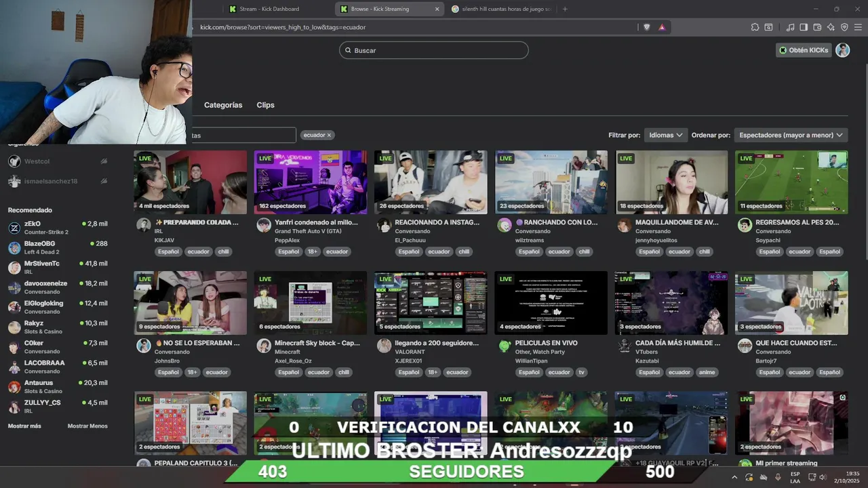
Task: Open the Leo AI sparkle icon
Action: (831, 27)
